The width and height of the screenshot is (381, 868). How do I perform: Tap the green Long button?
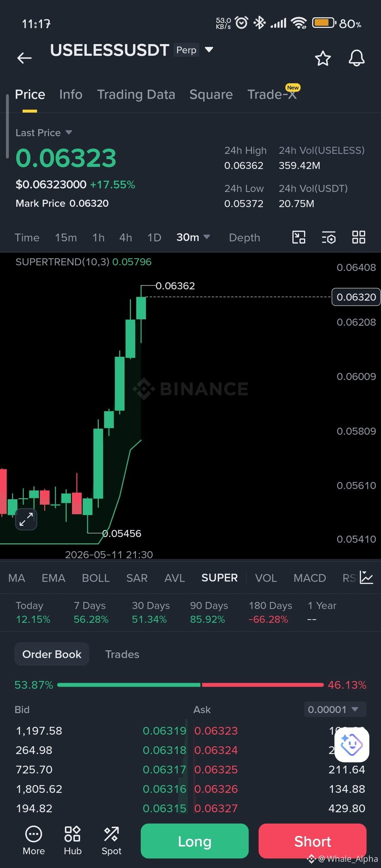point(195,841)
